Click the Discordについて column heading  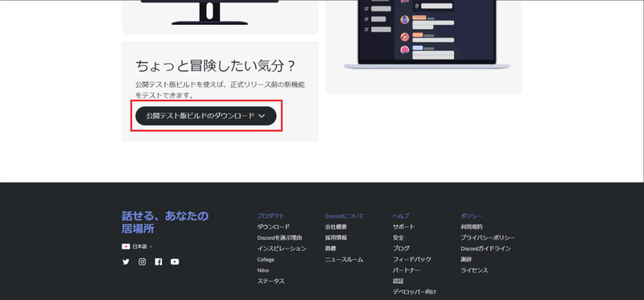coord(345,216)
